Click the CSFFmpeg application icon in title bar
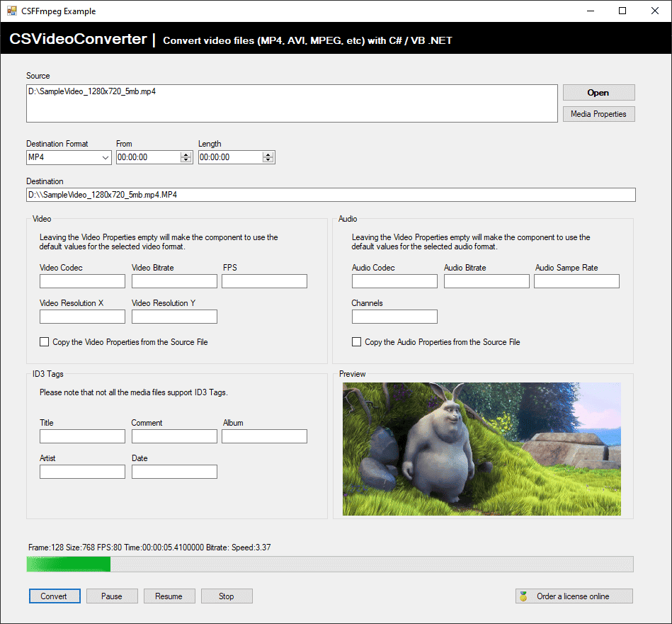Viewport: 672px width, 624px height. pos(13,11)
